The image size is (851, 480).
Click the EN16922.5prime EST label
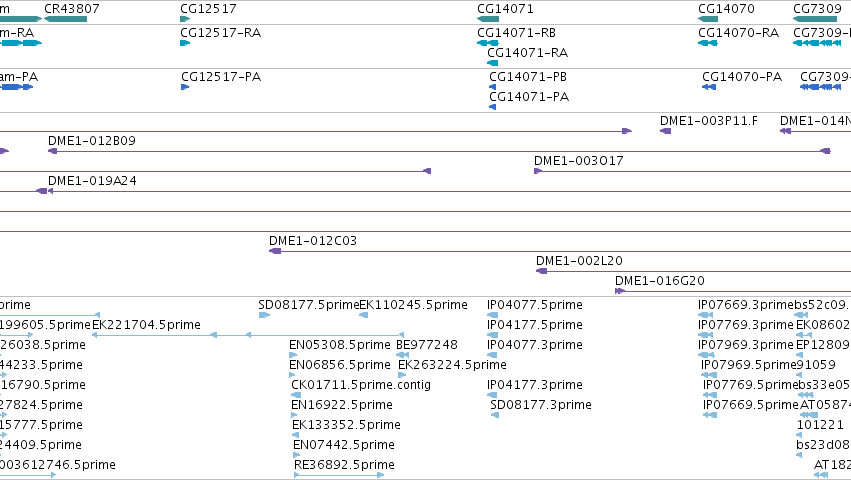click(342, 405)
